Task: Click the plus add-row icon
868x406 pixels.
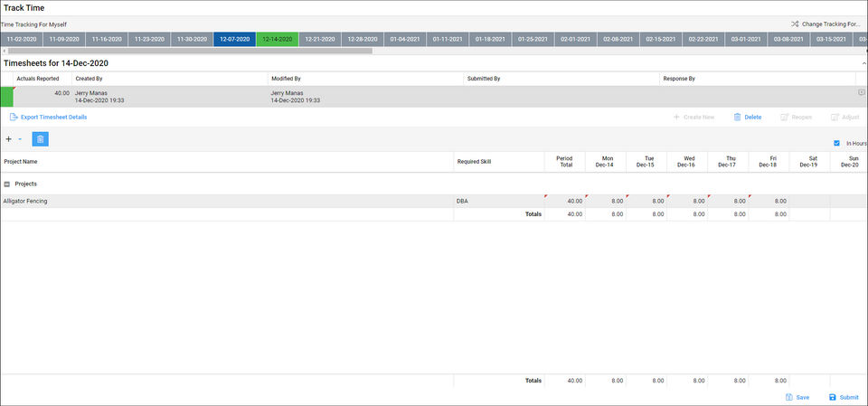Action: [8, 139]
